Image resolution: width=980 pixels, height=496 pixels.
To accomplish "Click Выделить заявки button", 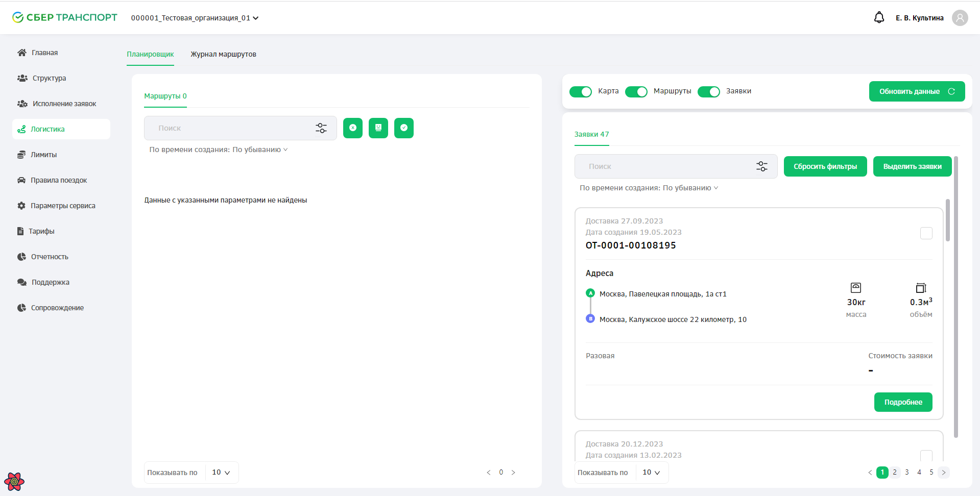I will 913,166.
